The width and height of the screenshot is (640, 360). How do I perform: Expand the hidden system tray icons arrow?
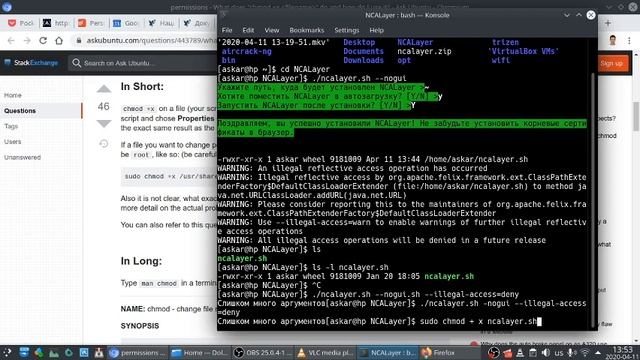[x=598, y=353]
